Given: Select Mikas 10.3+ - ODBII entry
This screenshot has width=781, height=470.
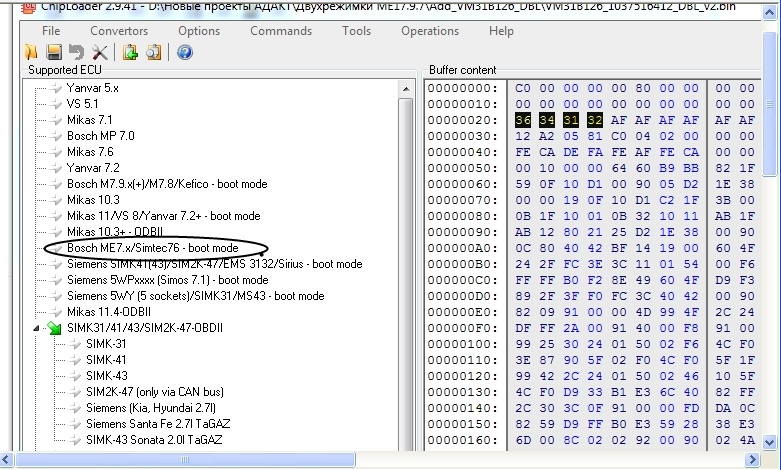Looking at the screenshot, I should pyautogui.click(x=115, y=232).
